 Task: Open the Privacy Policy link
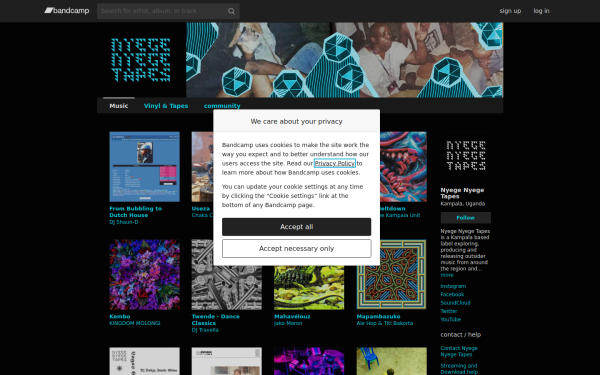tap(334, 163)
